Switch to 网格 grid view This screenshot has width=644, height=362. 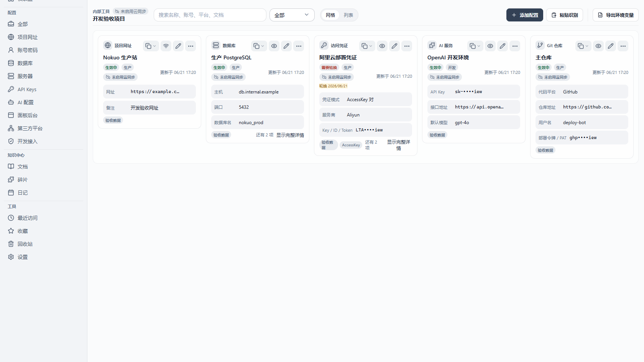pyautogui.click(x=330, y=15)
